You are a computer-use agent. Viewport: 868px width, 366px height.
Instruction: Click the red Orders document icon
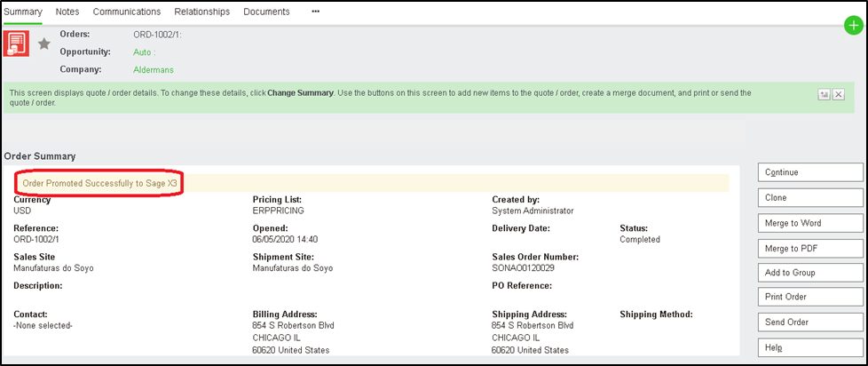17,44
